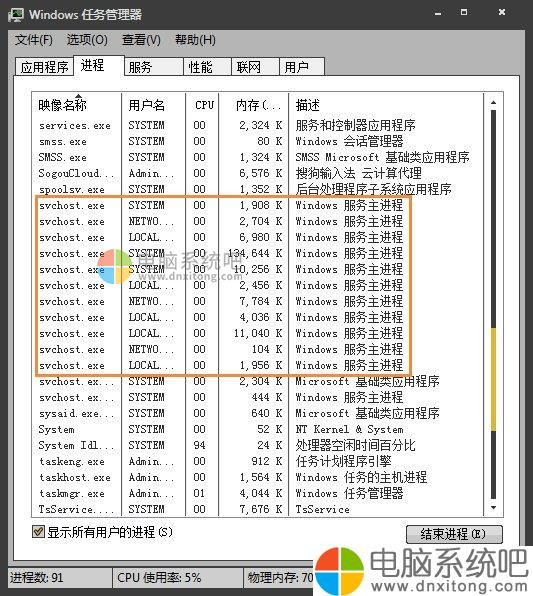Image resolution: width=533 pixels, height=596 pixels.
Task: Click the 结束进程(E) button
Action: point(454,534)
